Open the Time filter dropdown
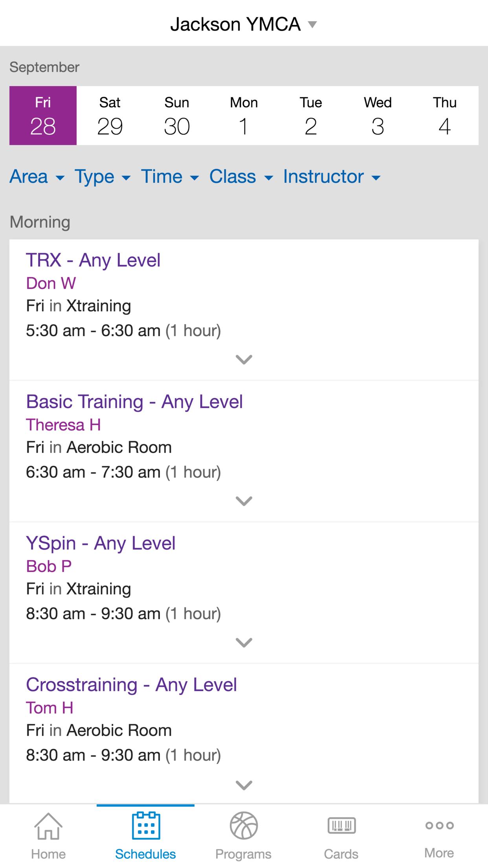 170,177
